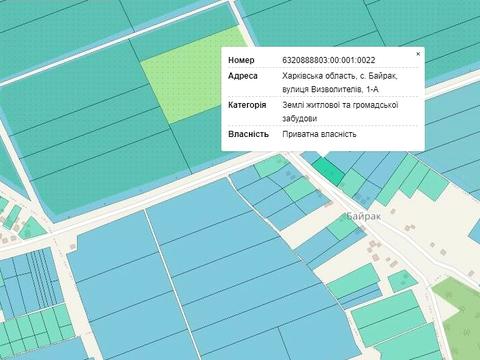This screenshot has height=360, width=480.
Task: Click ownership value Приватна власність
Action: coord(319,134)
